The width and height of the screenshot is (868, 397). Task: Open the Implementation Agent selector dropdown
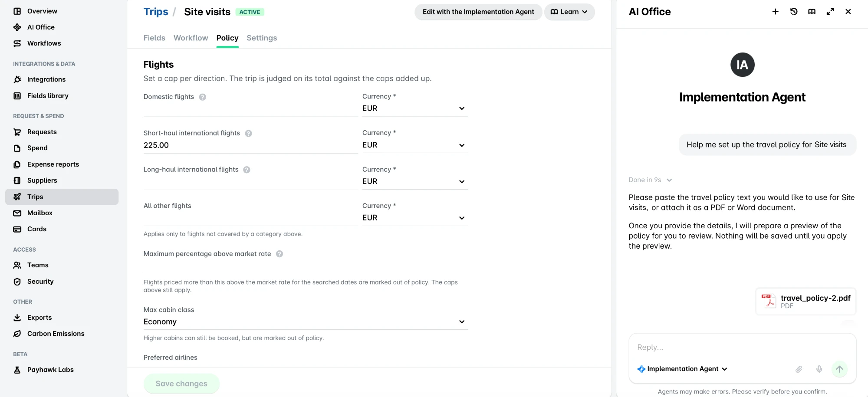[x=682, y=369]
